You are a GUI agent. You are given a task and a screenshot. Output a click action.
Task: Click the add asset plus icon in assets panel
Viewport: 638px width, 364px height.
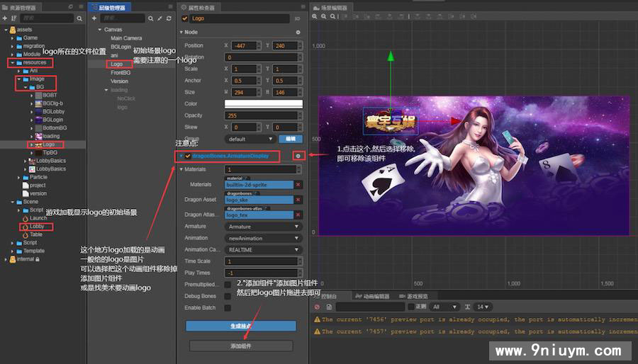(x=5, y=18)
